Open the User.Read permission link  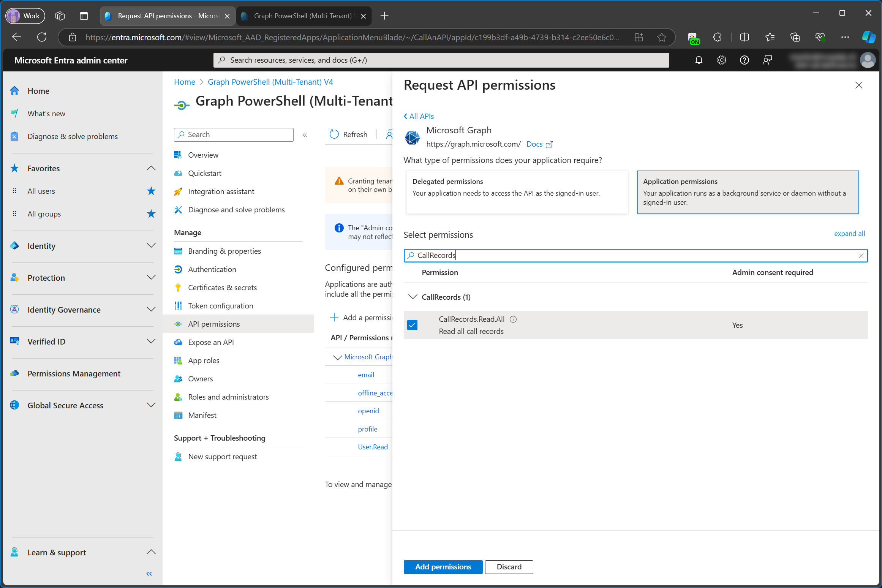373,447
